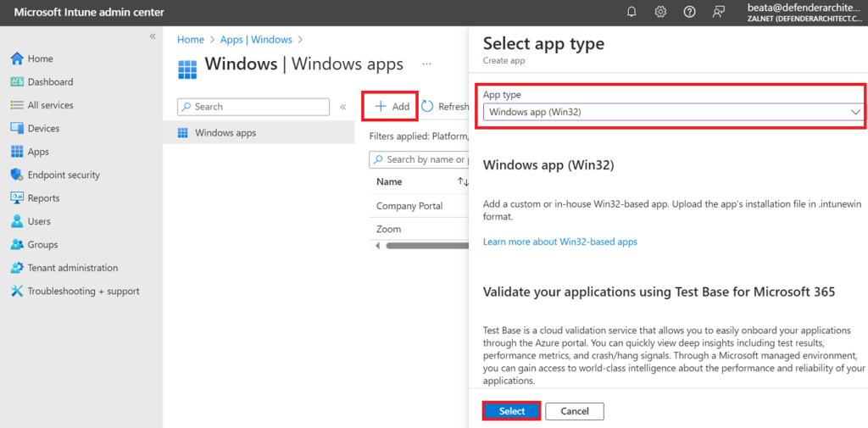Click the Tenant administration gear icon
868x428 pixels.
point(17,268)
